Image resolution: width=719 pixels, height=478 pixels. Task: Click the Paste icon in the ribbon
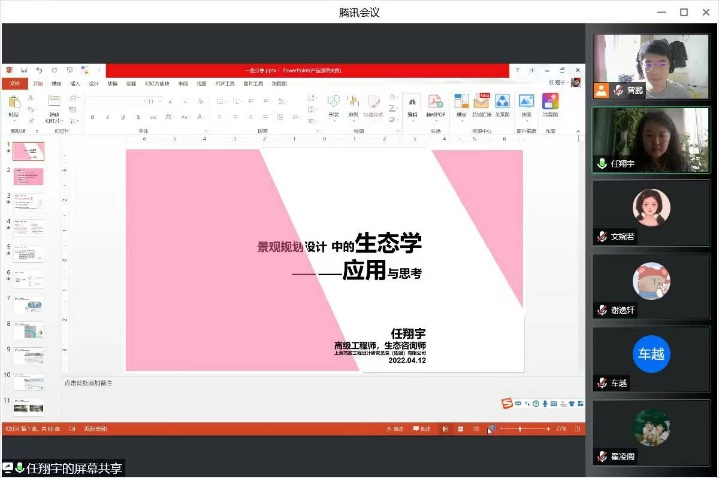(x=14, y=103)
